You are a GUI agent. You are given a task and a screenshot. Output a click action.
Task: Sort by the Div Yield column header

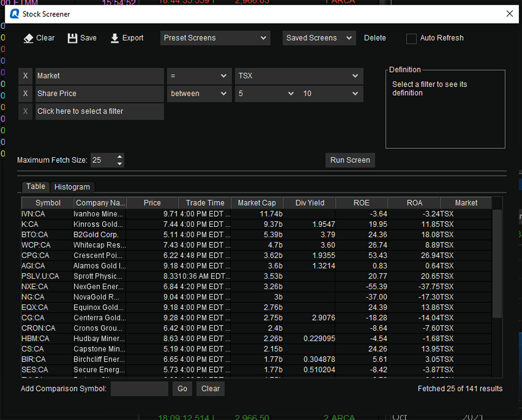point(310,203)
